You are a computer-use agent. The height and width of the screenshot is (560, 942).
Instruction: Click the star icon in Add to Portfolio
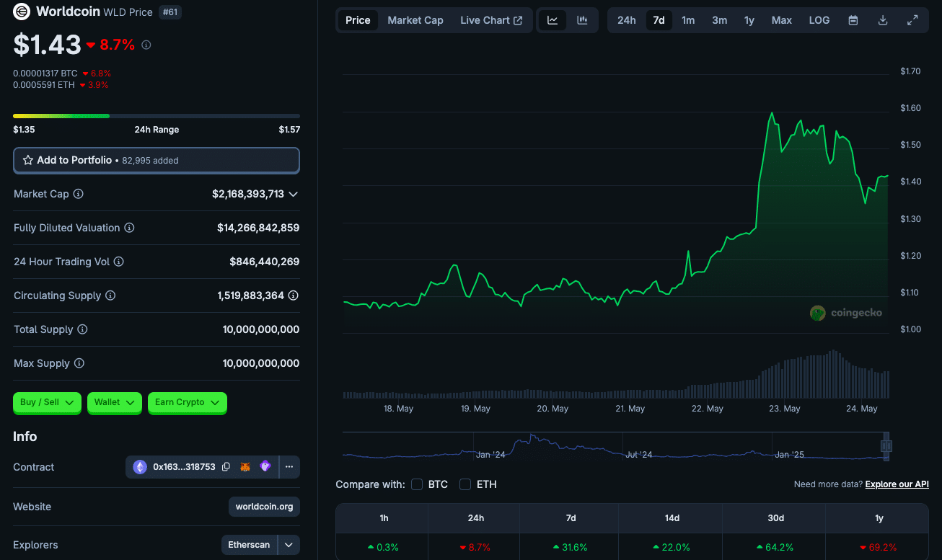click(x=28, y=160)
